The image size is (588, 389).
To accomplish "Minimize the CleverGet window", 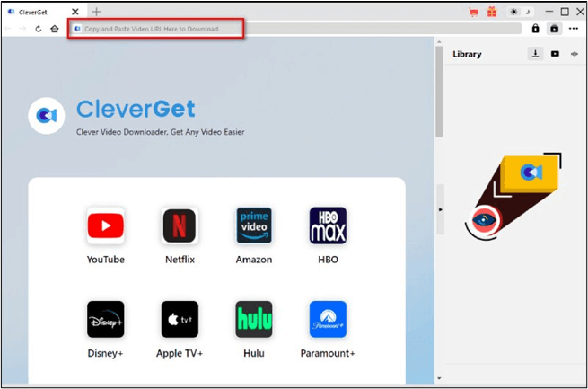I will pos(549,12).
